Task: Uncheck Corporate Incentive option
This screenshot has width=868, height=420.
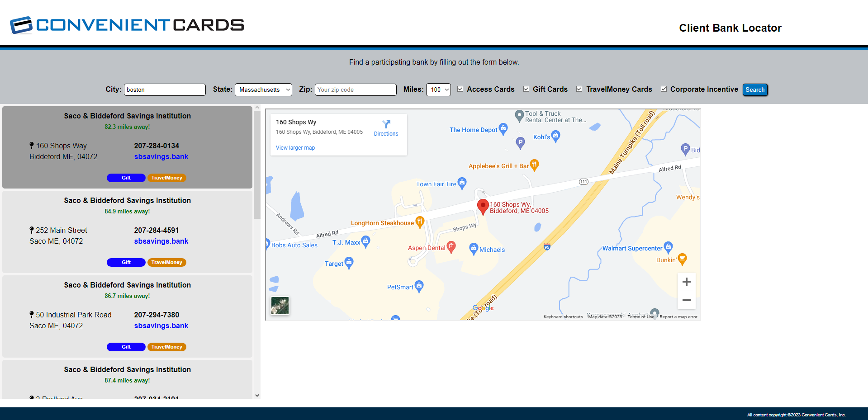Action: tap(664, 89)
